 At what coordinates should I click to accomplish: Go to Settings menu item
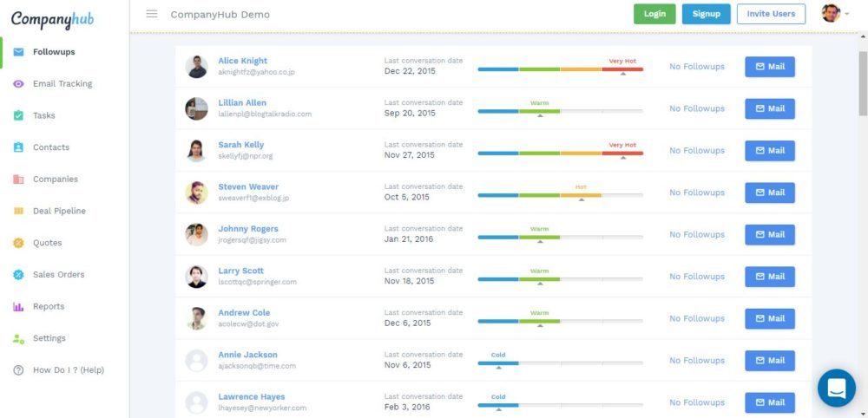click(x=49, y=338)
